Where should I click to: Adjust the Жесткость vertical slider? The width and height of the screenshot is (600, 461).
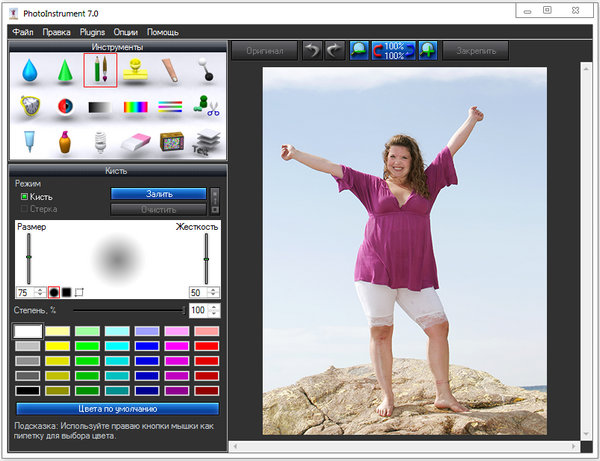[206, 259]
